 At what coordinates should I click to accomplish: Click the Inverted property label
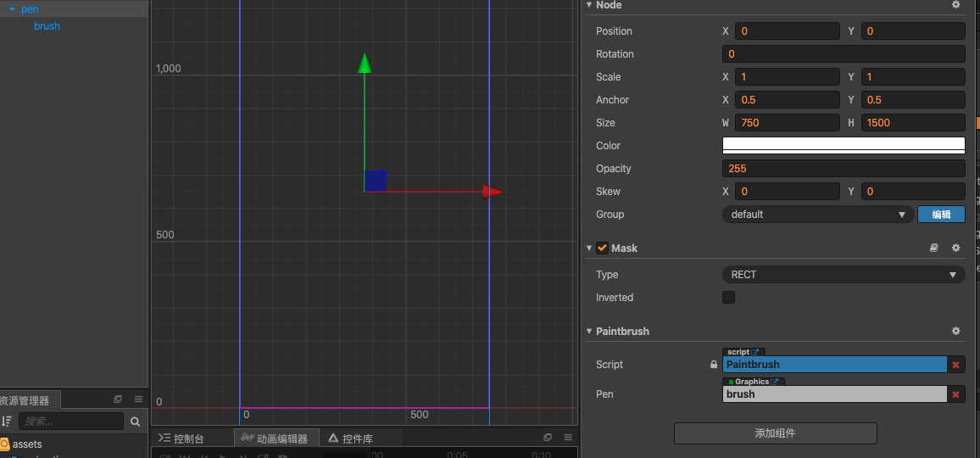pyautogui.click(x=615, y=297)
